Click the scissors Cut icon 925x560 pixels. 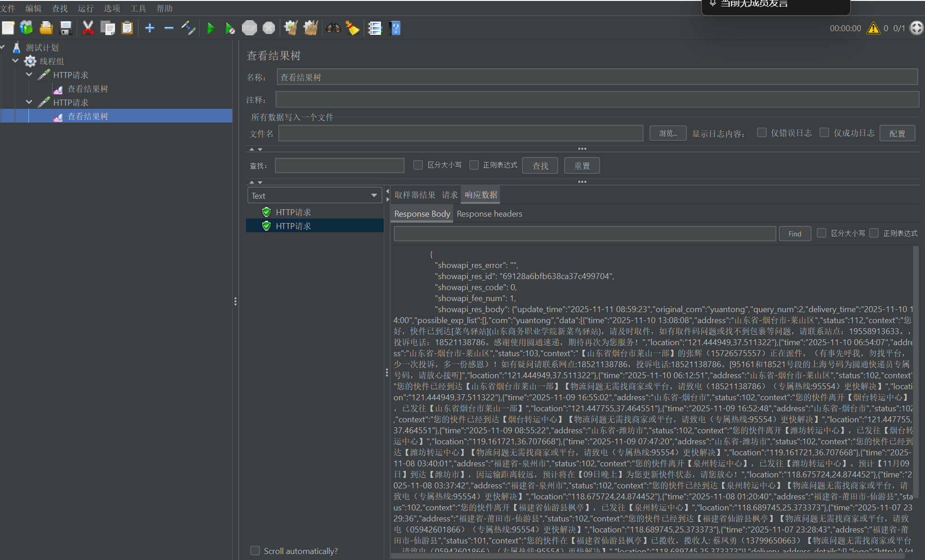tap(88, 28)
